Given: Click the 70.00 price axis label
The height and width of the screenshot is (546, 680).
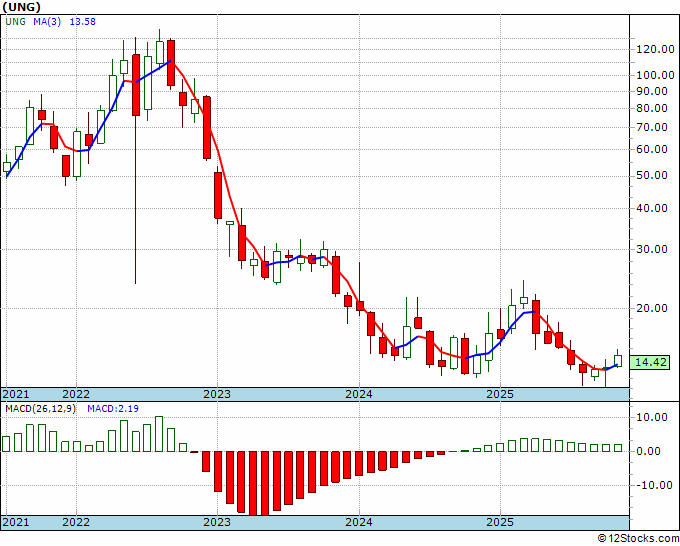Looking at the screenshot, I should pos(652,127).
